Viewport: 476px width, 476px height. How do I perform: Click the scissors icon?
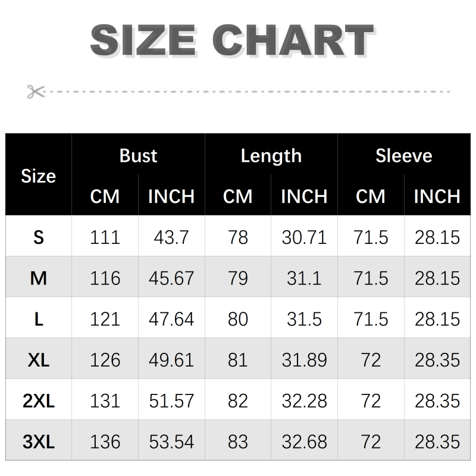pyautogui.click(x=36, y=92)
